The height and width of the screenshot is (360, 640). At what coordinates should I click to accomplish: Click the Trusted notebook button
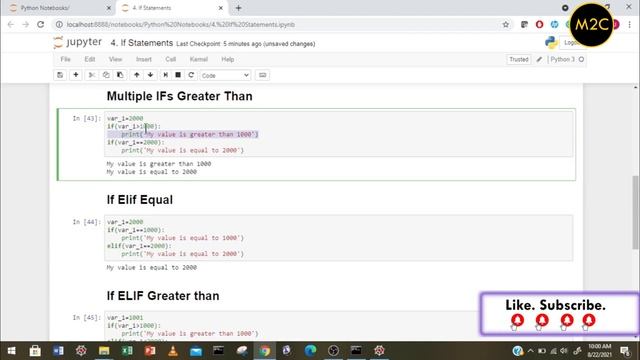[x=519, y=60]
